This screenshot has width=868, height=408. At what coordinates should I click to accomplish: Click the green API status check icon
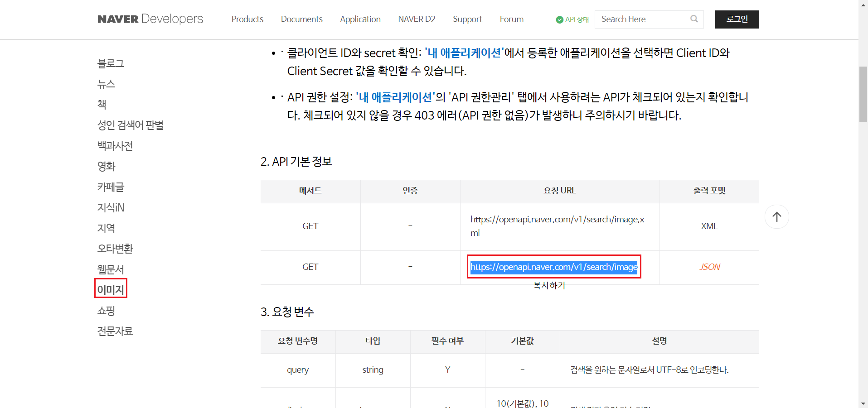(559, 19)
